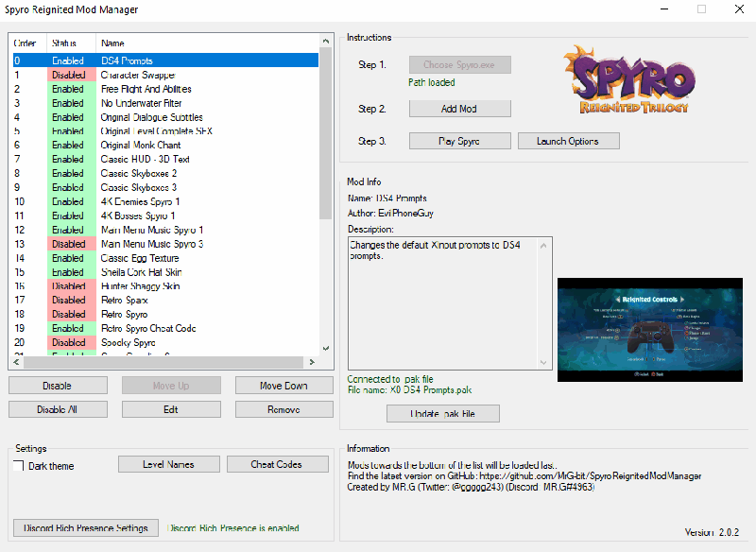Remove the selected mod
The width and height of the screenshot is (756, 552).
(x=283, y=408)
